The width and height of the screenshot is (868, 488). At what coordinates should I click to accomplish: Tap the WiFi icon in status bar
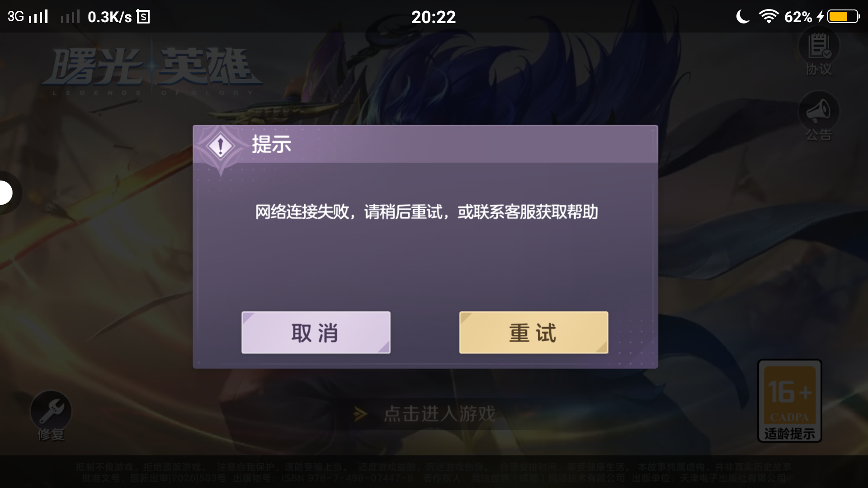point(769,17)
